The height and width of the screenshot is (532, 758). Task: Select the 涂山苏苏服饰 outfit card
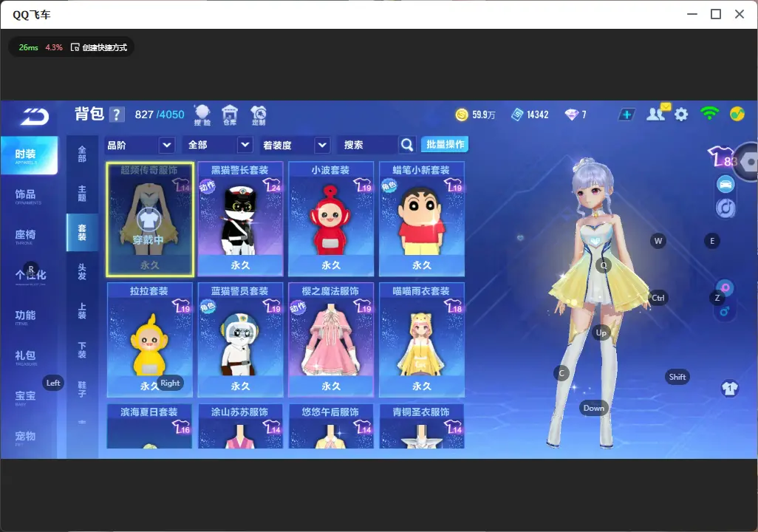[240, 426]
